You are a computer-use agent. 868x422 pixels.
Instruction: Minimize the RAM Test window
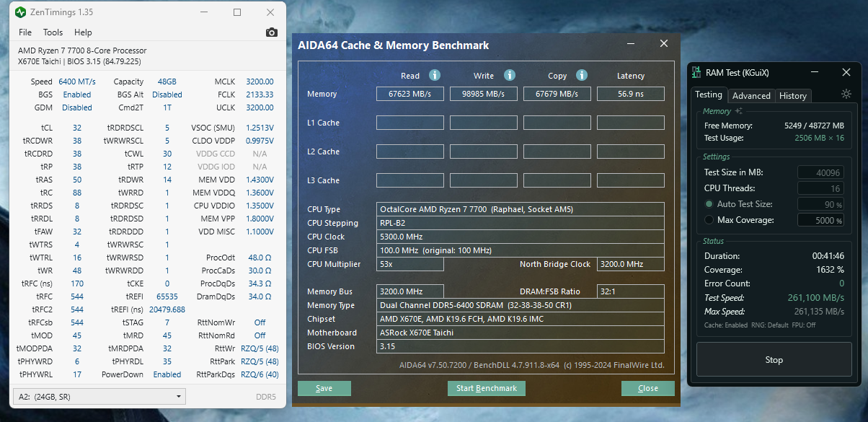[x=815, y=72]
